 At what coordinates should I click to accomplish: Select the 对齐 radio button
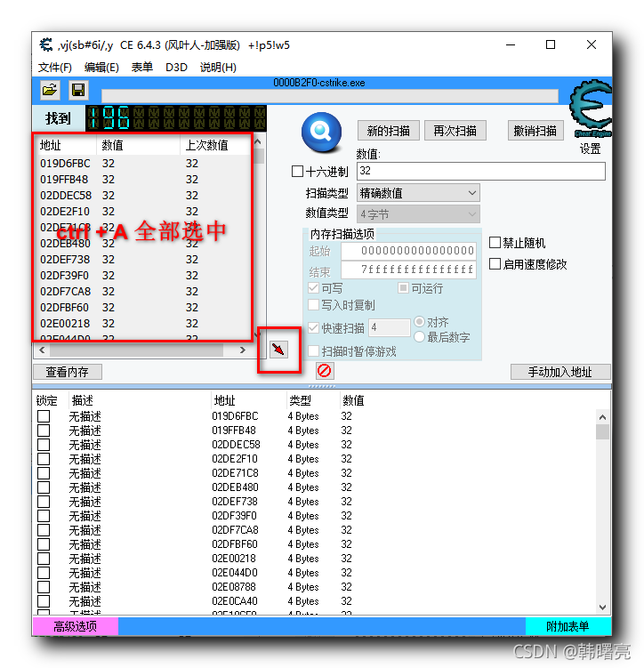tap(420, 322)
